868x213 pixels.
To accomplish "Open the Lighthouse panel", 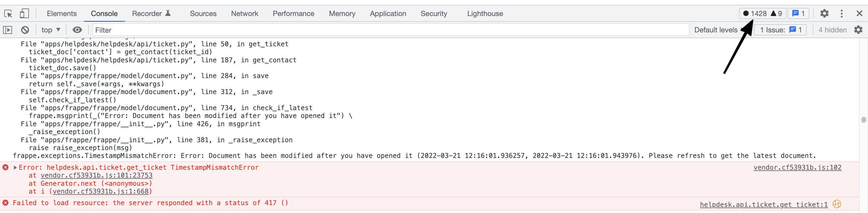I will [485, 14].
